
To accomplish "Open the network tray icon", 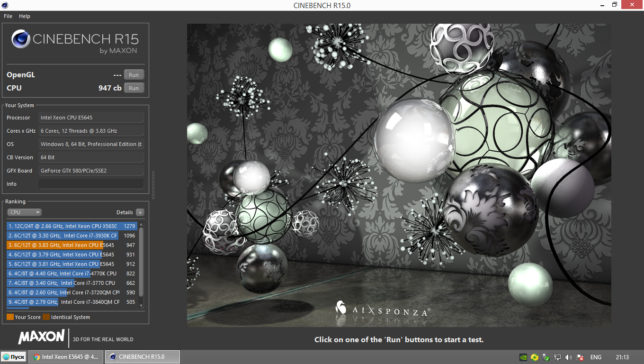I will tap(557, 357).
